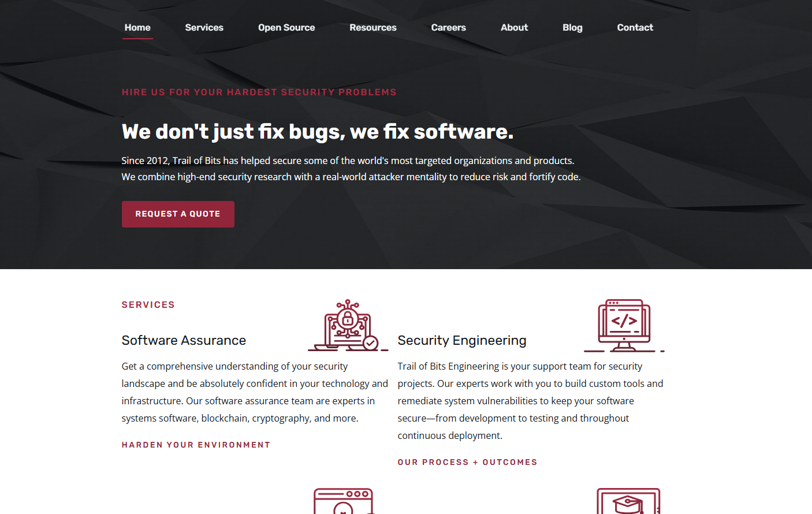The image size is (812, 514).
Task: Open the Resources navigation item
Action: pyautogui.click(x=373, y=28)
